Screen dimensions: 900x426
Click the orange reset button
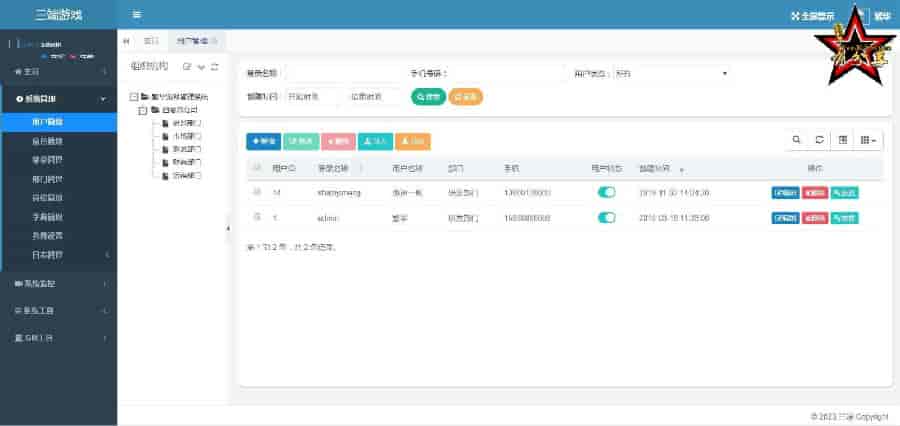[465, 97]
